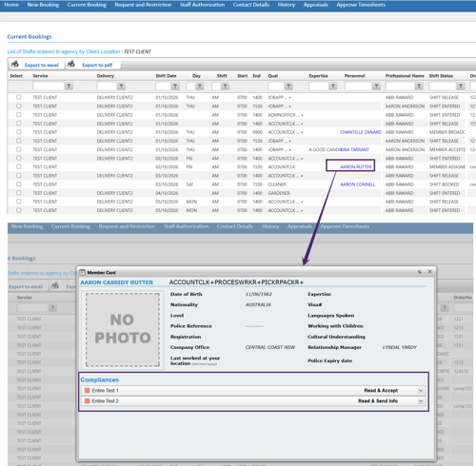Tick the checkbox for the DRA TARRANT row

point(19,149)
